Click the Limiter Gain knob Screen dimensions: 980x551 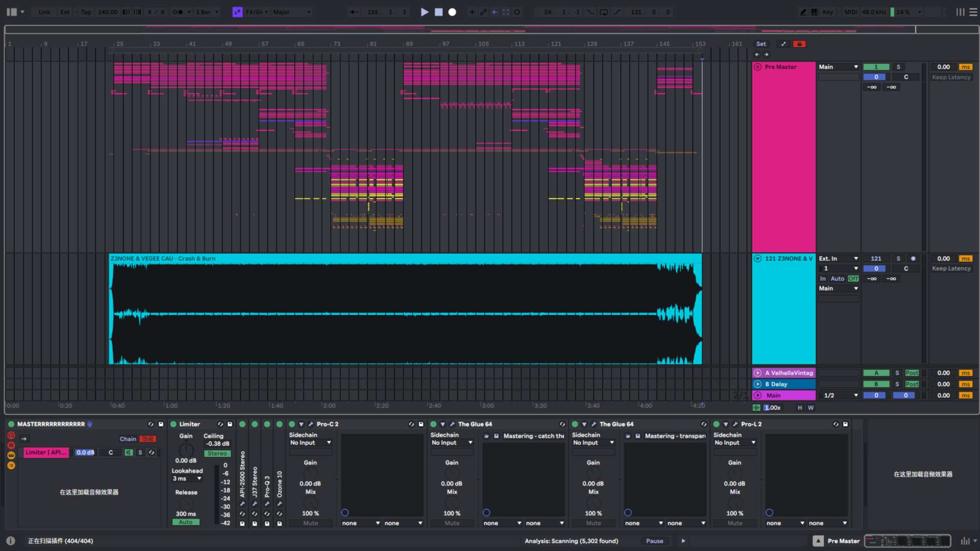click(186, 450)
